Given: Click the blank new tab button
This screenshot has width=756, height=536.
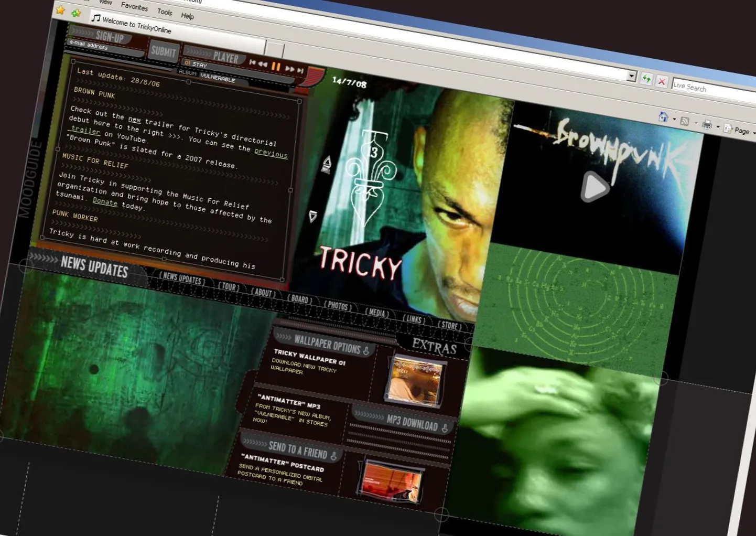Looking at the screenshot, I should 274,49.
